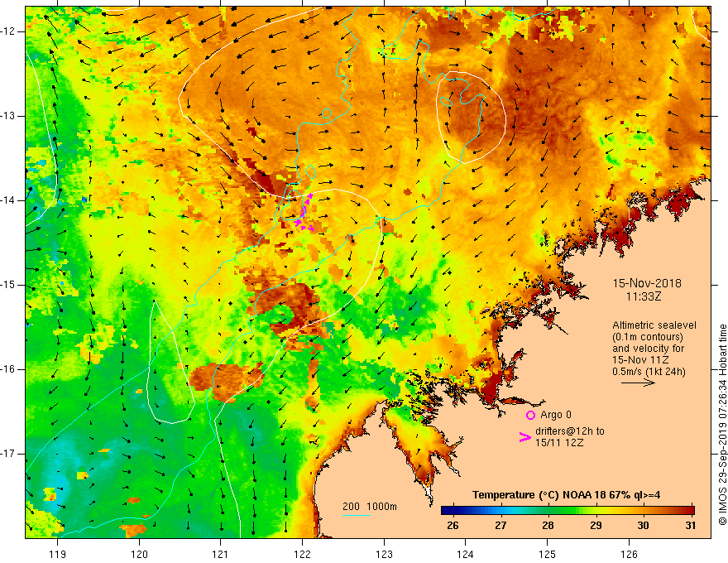Click the magenta Argo circle legend symbol
The height and width of the screenshot is (563, 728).
530,416
